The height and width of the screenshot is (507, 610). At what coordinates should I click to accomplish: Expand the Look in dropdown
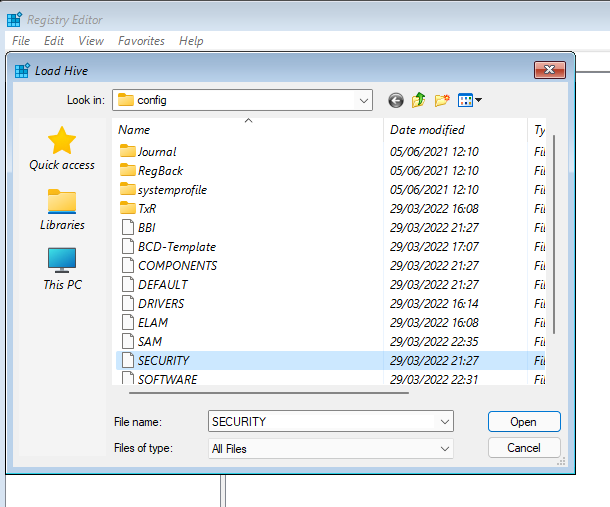click(x=363, y=100)
